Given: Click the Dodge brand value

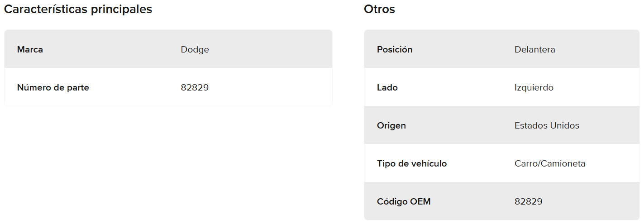Looking at the screenshot, I should [195, 49].
